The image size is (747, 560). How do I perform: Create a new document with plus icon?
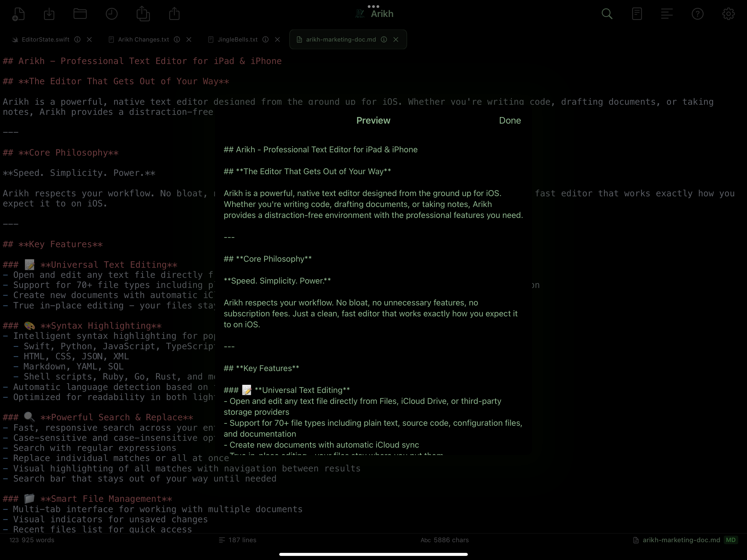click(18, 14)
